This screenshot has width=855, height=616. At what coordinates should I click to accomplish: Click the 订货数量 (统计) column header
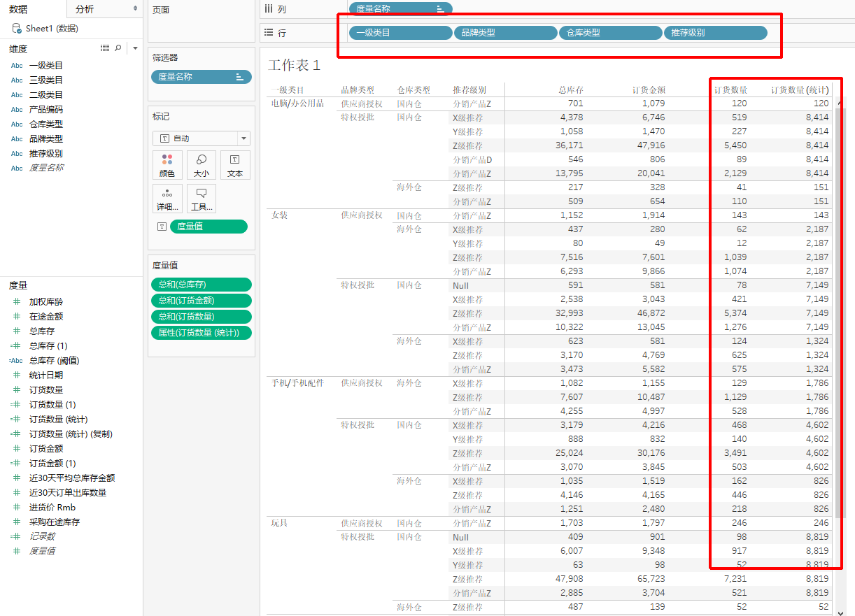coord(800,90)
